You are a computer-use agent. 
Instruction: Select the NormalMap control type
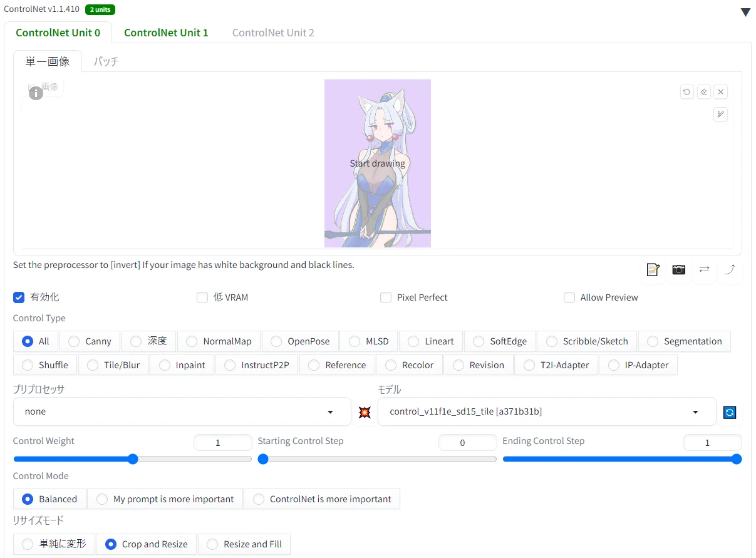219,341
